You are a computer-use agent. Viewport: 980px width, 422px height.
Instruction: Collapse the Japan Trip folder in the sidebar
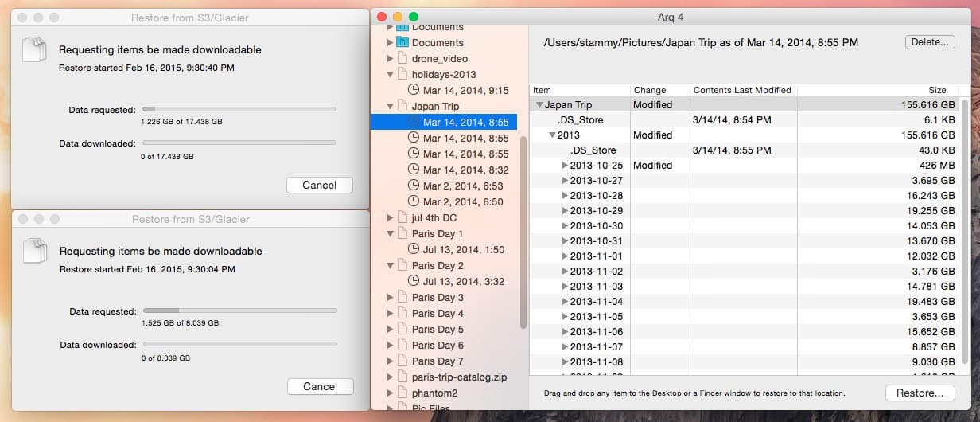pyautogui.click(x=390, y=106)
